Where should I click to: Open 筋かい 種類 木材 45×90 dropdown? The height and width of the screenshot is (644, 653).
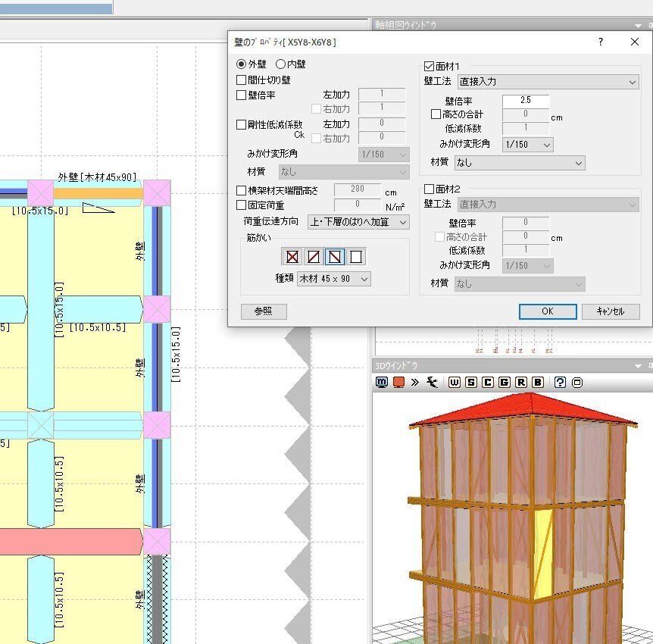[x=334, y=279]
